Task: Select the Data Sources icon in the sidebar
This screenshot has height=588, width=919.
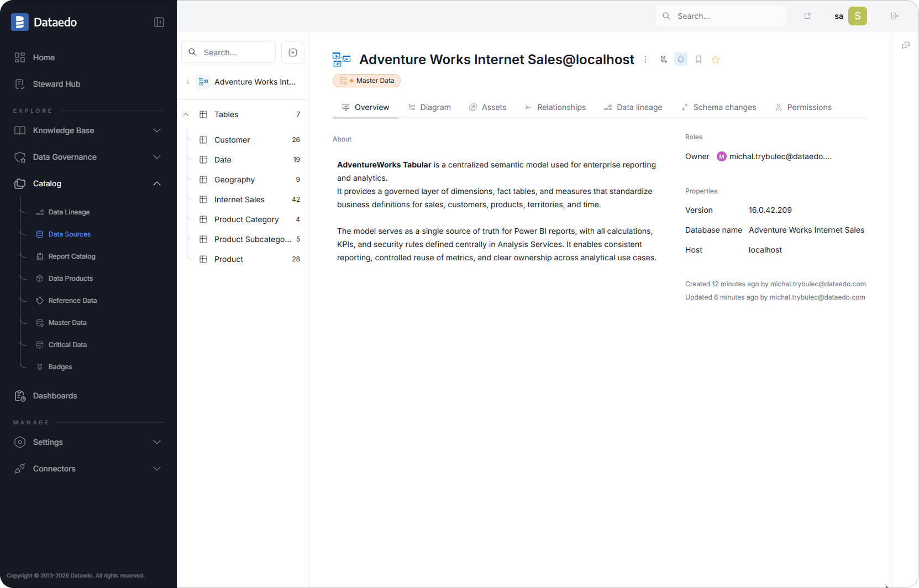Action: point(40,234)
